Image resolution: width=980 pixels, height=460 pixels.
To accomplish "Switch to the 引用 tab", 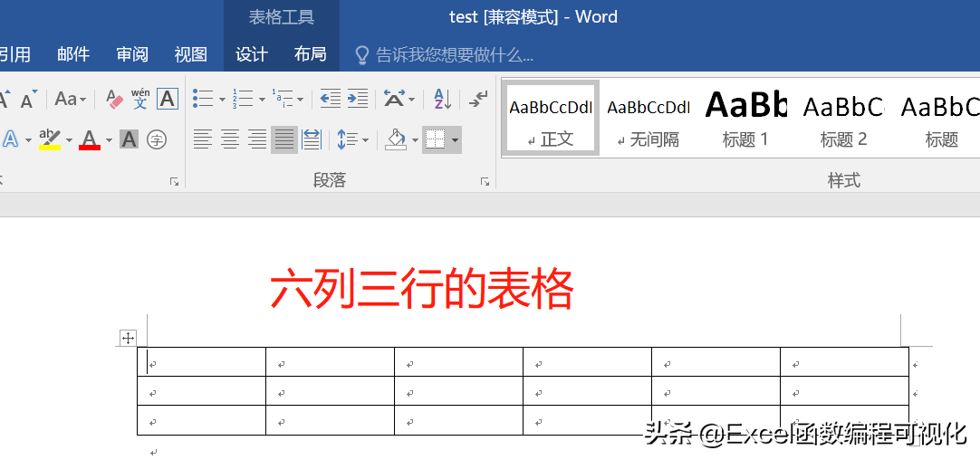I will 15,54.
